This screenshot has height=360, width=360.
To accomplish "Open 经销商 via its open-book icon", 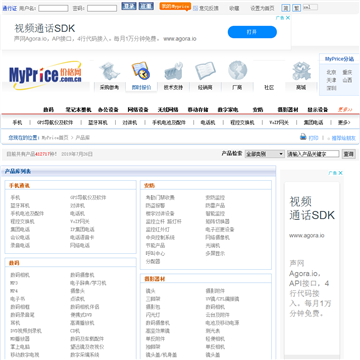I will tap(205, 71).
